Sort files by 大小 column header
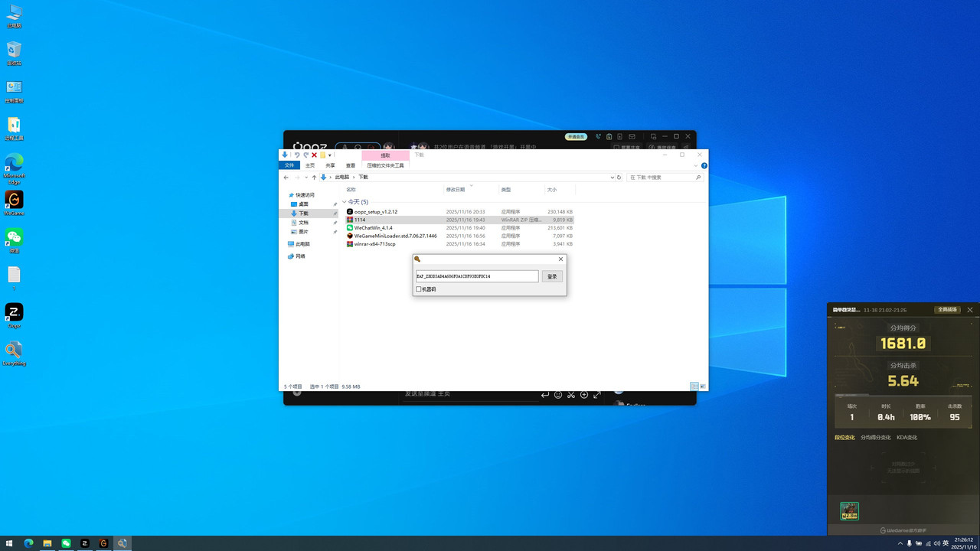The height and width of the screenshot is (551, 980). pyautogui.click(x=552, y=189)
